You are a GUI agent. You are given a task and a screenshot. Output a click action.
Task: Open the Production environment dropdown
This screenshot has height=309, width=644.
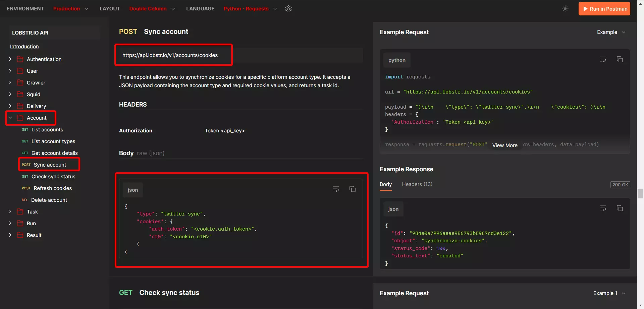point(71,8)
